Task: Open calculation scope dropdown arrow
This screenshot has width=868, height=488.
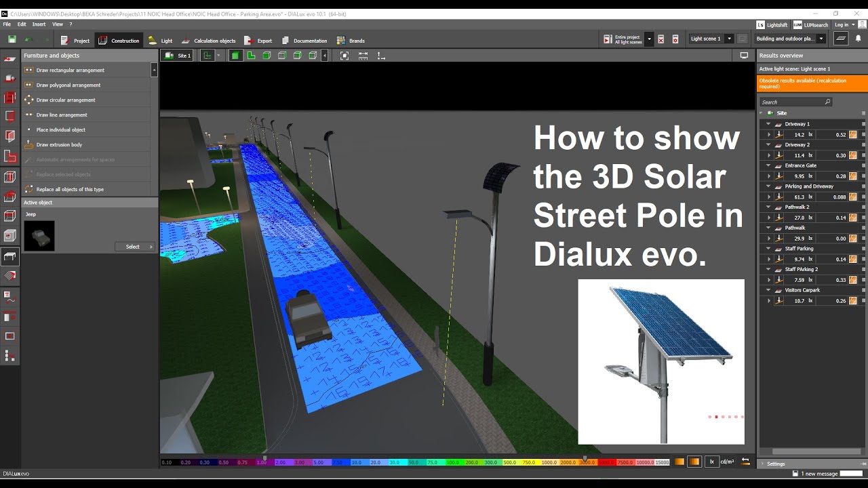Action: (x=649, y=39)
